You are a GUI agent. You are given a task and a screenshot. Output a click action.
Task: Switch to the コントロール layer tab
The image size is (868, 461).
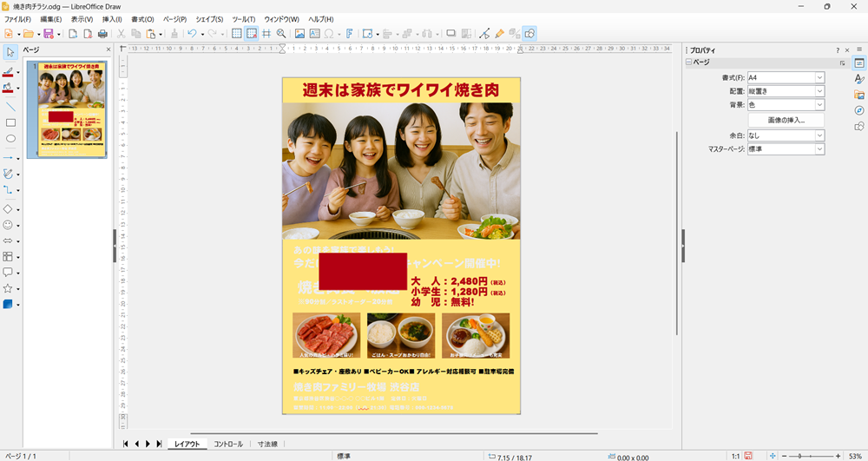tap(228, 444)
